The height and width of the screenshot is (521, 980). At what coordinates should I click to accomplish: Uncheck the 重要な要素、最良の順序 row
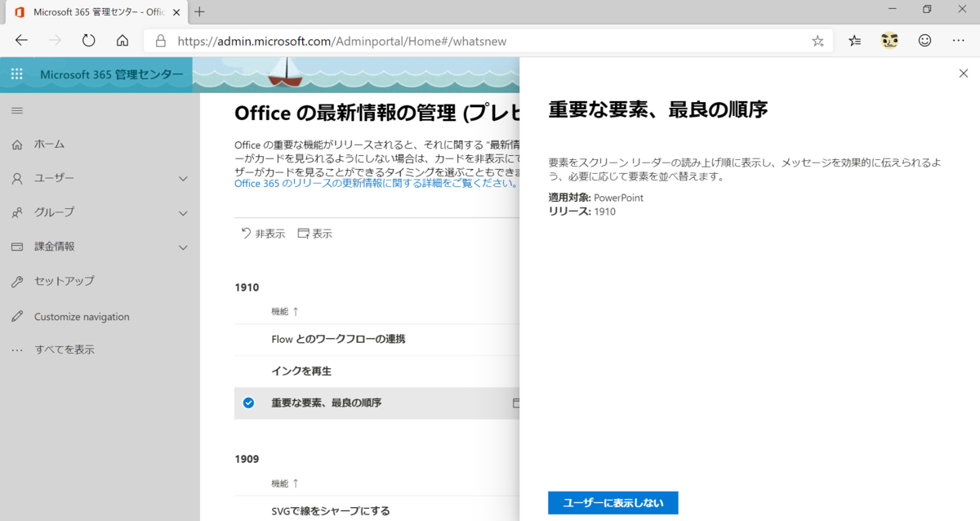tap(249, 403)
